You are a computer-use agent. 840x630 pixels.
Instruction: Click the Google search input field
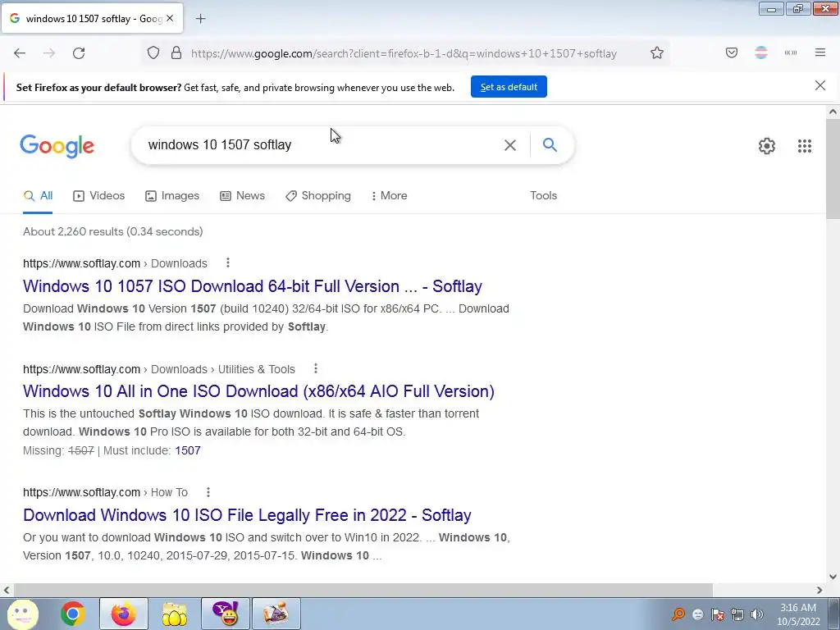tap(322, 144)
